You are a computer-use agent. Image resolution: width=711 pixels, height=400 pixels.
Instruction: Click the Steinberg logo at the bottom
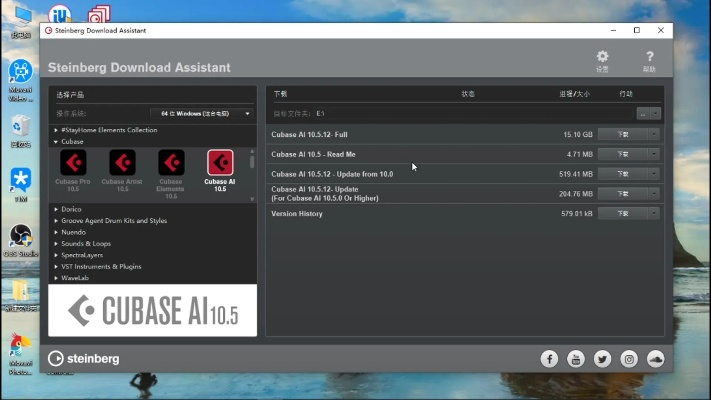click(x=83, y=358)
